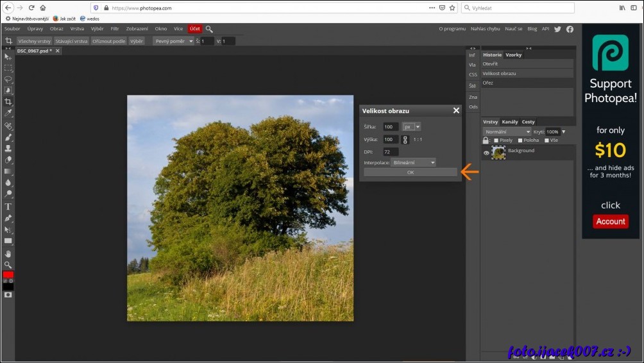Select the Lasso tool
This screenshot has height=363, width=644.
tap(8, 79)
